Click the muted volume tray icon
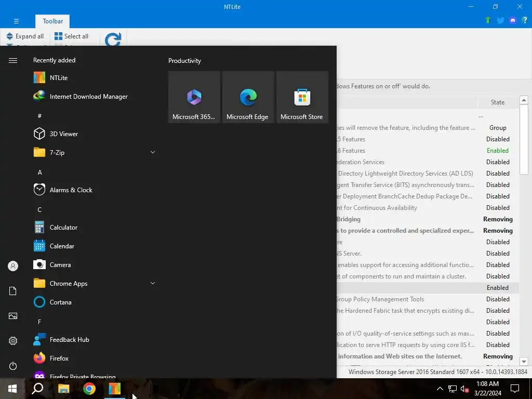Screen dimensions: 532x399 pyautogui.click(x=465, y=389)
